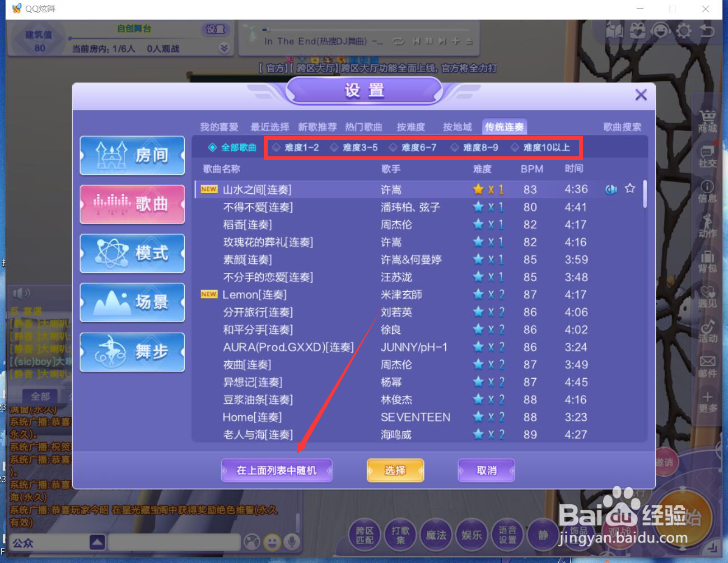Select the 全部歌曲 filter
The image size is (728, 563).
(x=232, y=147)
